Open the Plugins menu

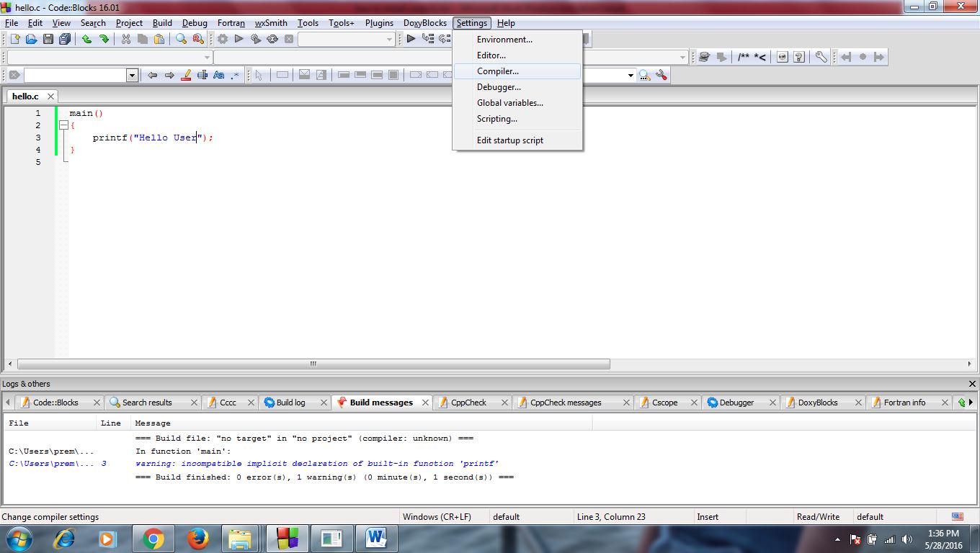click(379, 23)
